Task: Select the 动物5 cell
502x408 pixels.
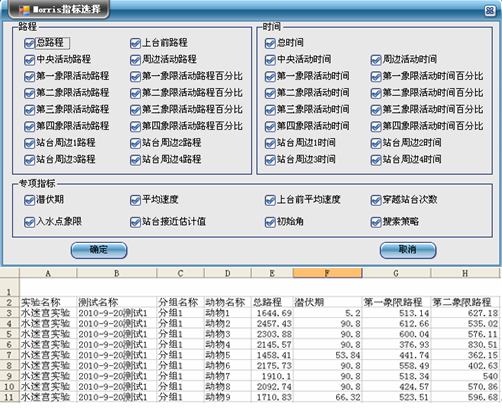Action: [x=228, y=355]
